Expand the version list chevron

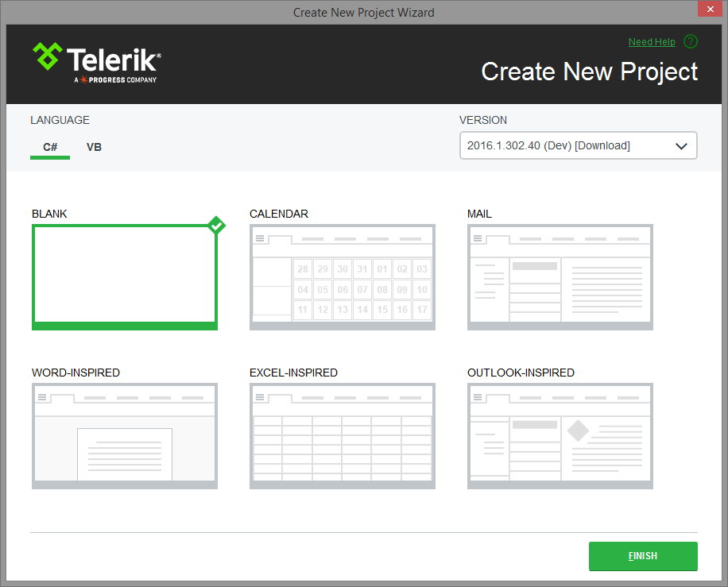[681, 145]
